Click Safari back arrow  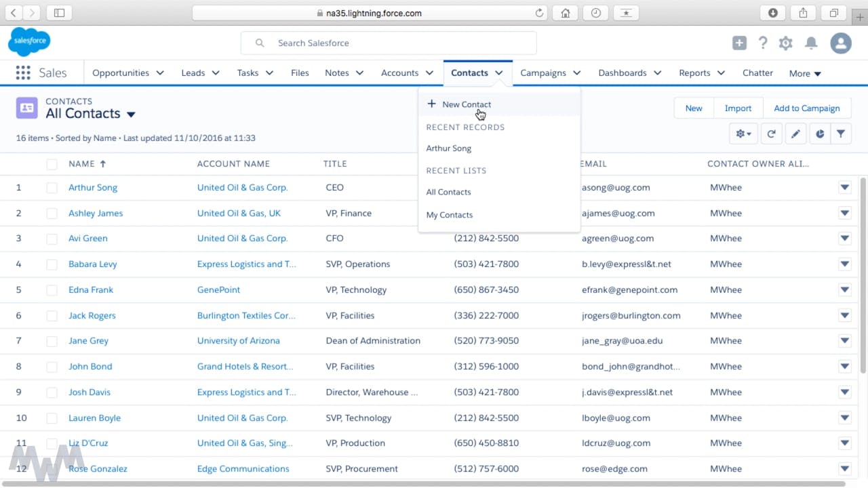tap(14, 13)
